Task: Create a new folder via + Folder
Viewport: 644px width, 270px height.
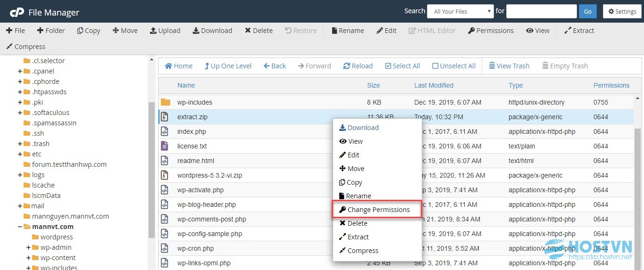Action: click(x=50, y=30)
